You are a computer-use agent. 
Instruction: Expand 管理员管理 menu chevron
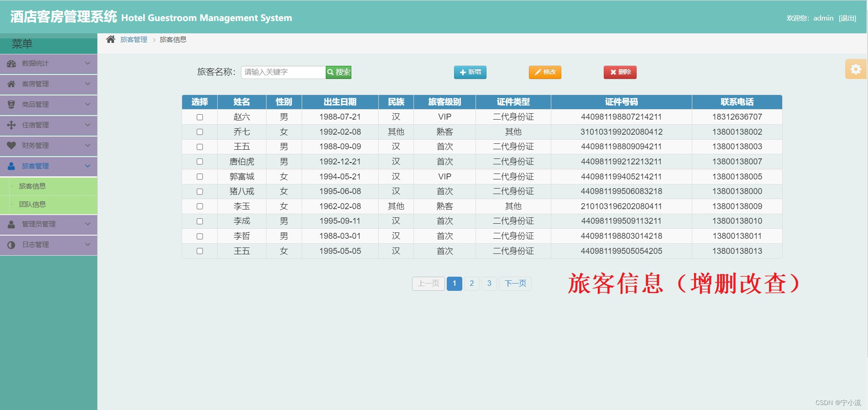coord(88,224)
